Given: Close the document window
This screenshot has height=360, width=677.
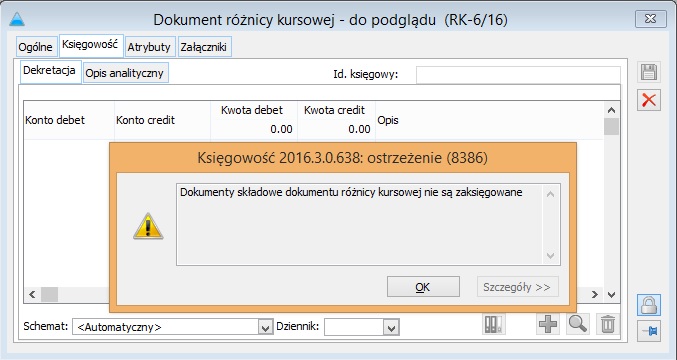Looking at the screenshot, I should (651, 19).
